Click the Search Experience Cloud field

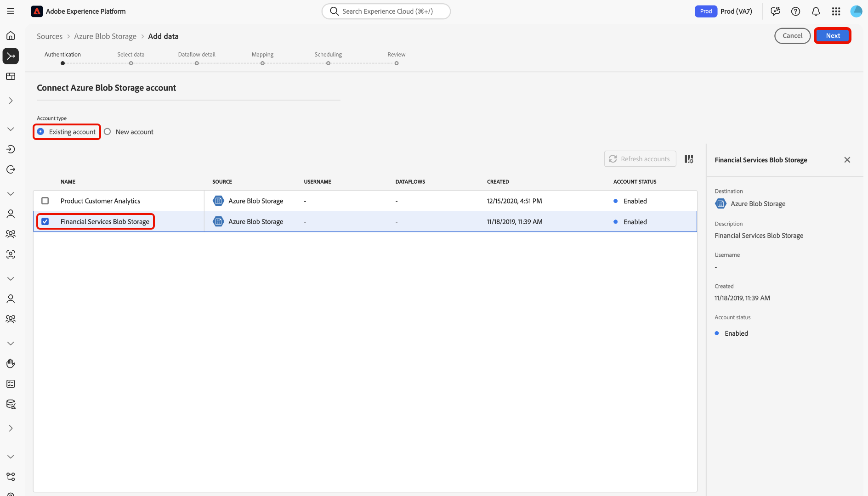(x=386, y=11)
